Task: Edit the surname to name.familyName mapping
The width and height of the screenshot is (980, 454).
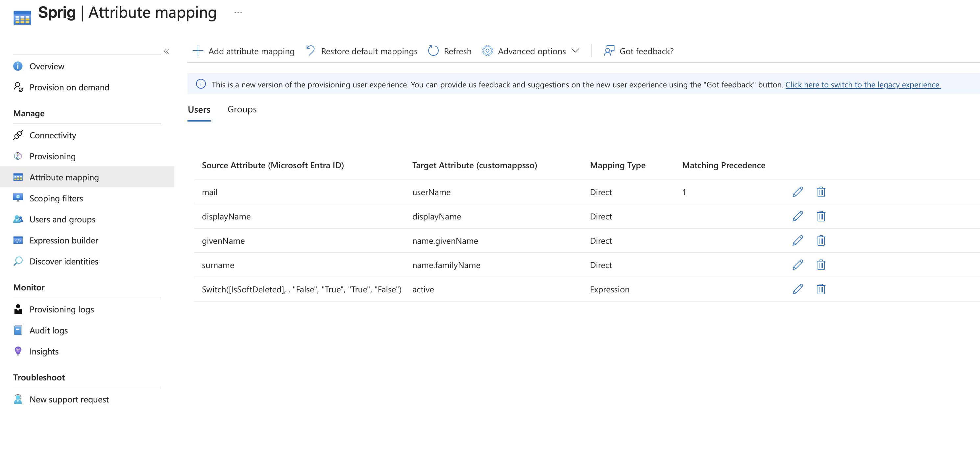Action: (797, 265)
